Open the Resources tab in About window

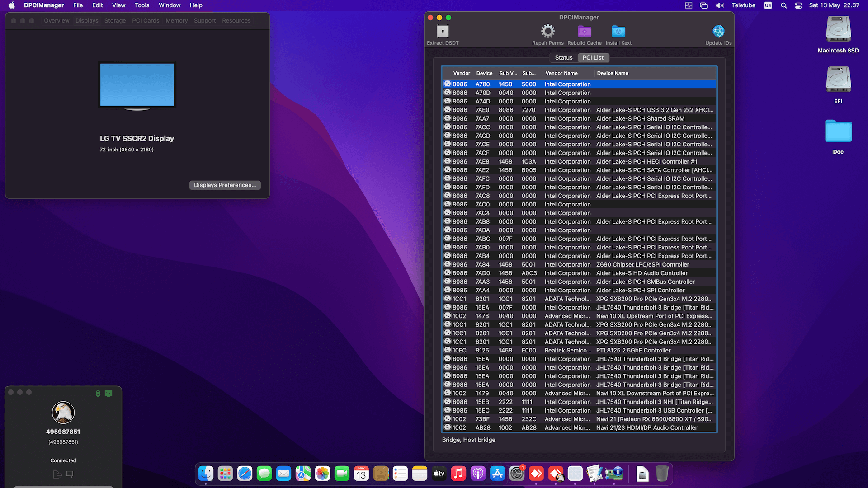pyautogui.click(x=236, y=21)
